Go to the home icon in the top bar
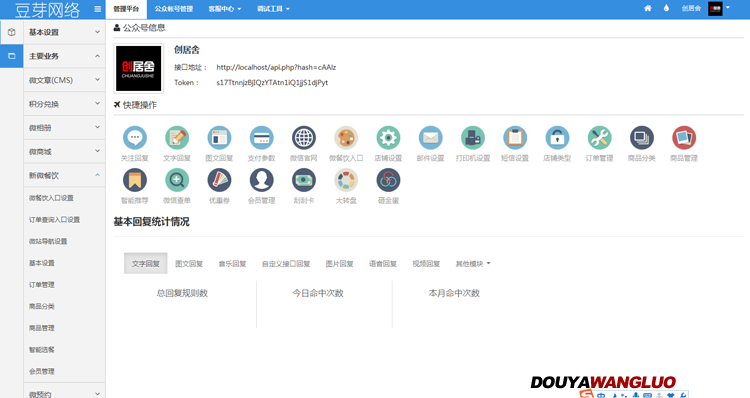Image resolution: width=750 pixels, height=398 pixels. point(648,8)
